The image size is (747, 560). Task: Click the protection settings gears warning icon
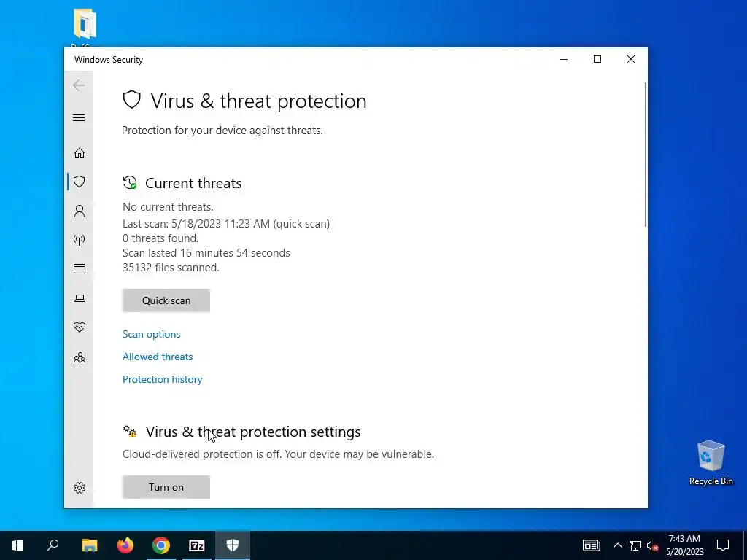point(130,432)
